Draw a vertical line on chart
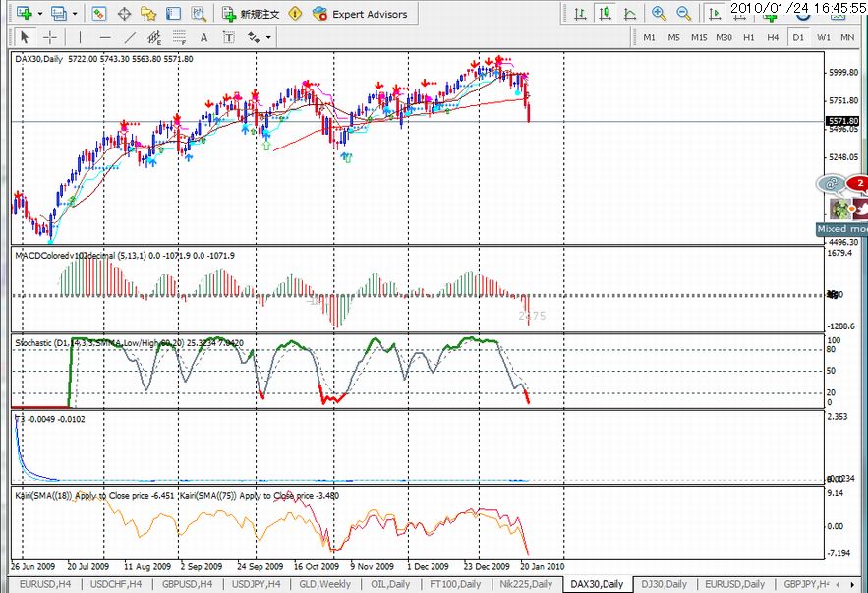This screenshot has width=868, height=593. (81, 37)
